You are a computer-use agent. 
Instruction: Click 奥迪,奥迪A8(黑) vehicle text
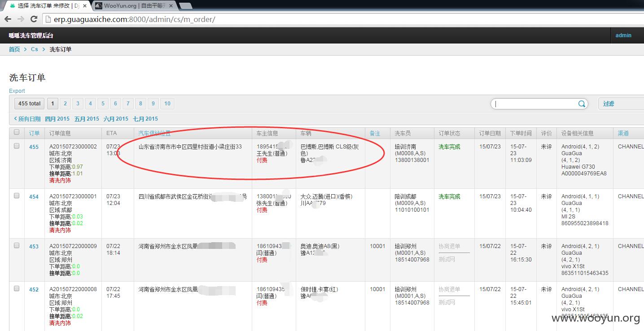[320, 246]
